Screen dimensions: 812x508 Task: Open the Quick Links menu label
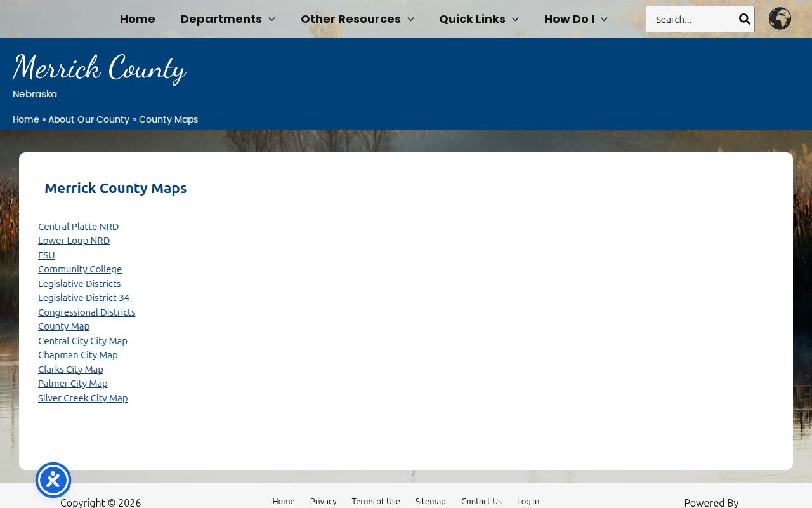[472, 19]
